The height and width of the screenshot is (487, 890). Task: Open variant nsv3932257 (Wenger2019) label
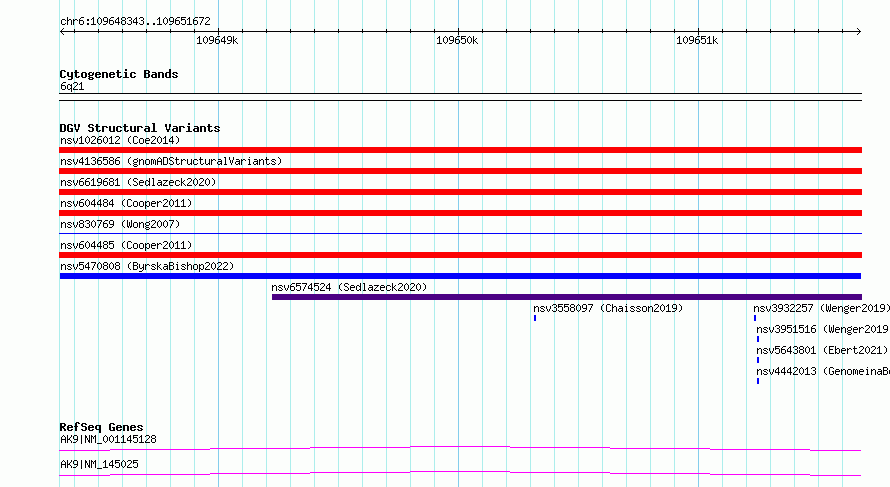click(821, 308)
